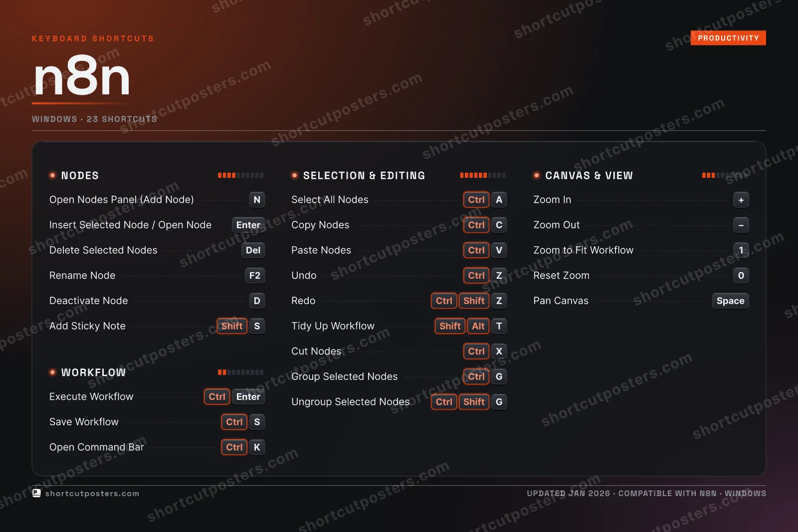
Task: Select the UPDATED JAN 2026 footer text
Action: [x=569, y=494]
